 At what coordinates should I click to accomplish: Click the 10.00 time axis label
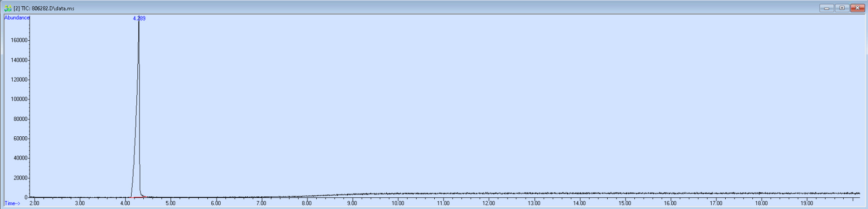click(398, 203)
